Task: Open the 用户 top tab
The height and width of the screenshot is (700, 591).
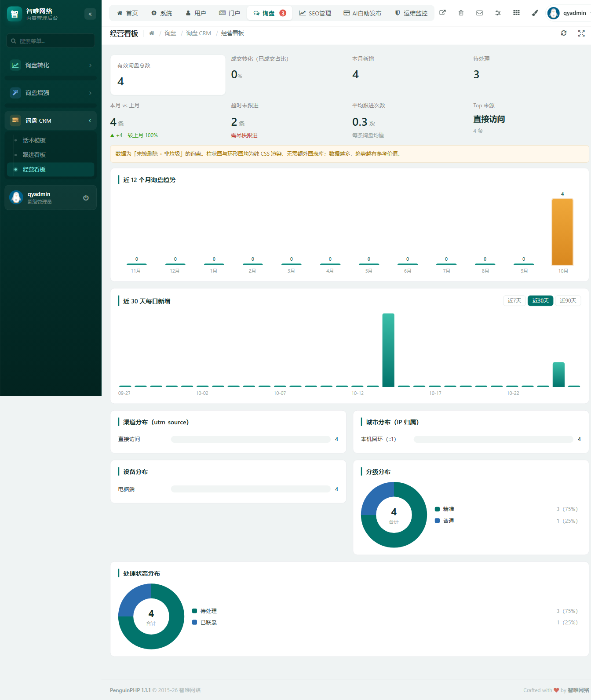Action: point(196,13)
